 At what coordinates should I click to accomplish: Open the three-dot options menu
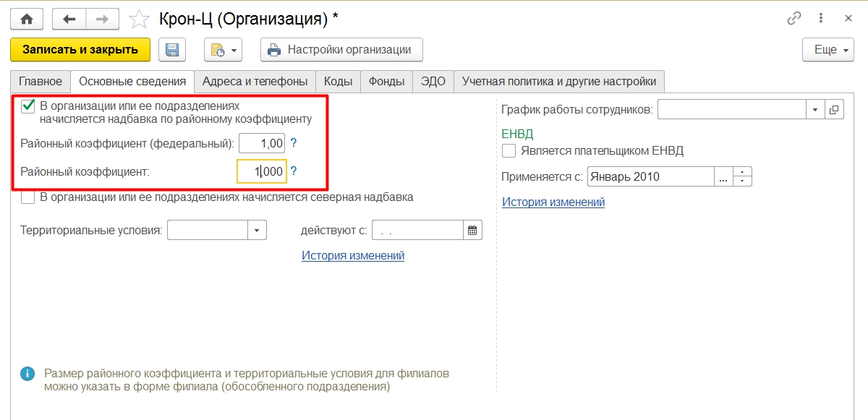pyautogui.click(x=821, y=19)
